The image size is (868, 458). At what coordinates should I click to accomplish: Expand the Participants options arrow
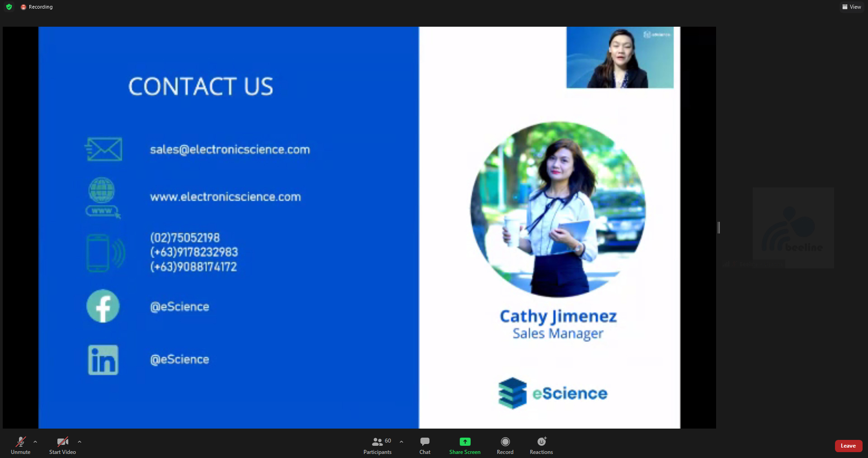[x=401, y=442]
